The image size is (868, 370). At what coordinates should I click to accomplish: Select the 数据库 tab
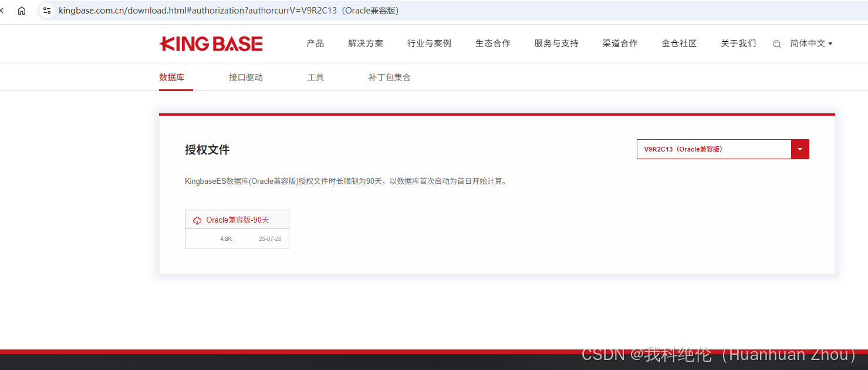172,78
